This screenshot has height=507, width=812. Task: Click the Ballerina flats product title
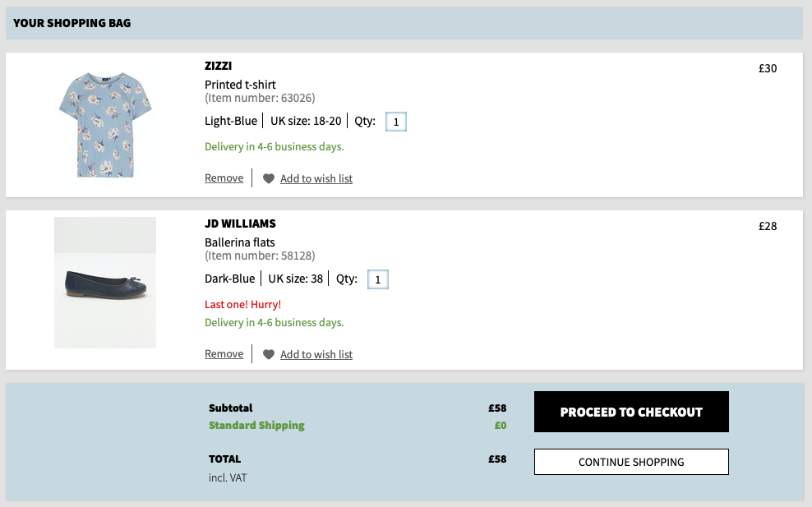(240, 242)
